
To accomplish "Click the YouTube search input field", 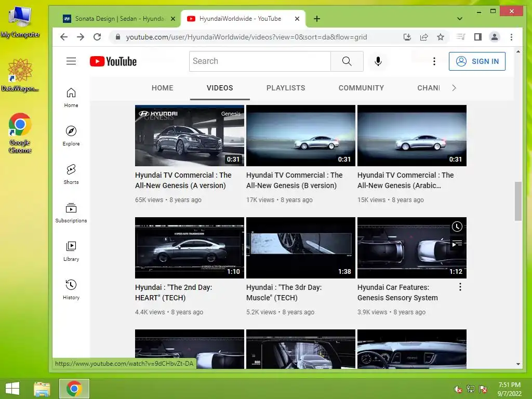I will click(260, 61).
